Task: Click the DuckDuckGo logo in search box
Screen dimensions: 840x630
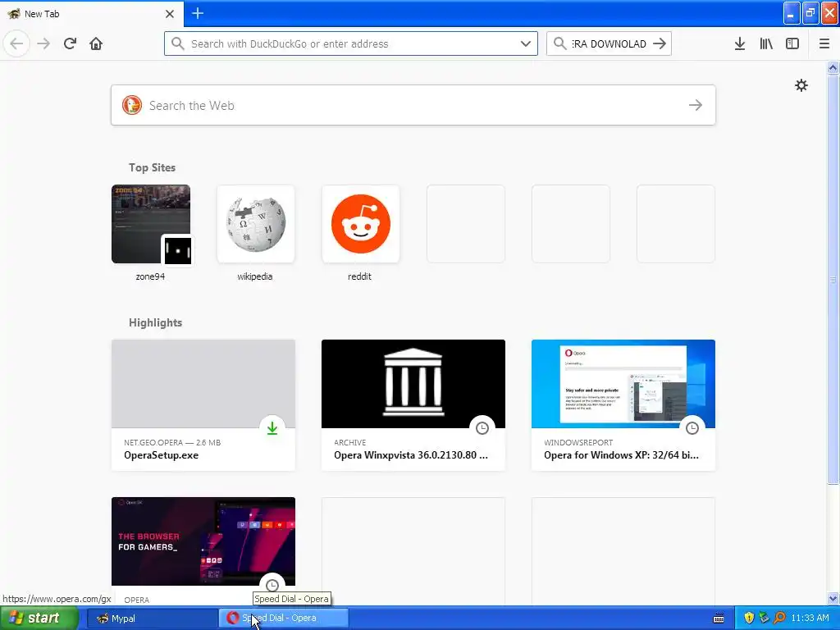Action: (x=132, y=105)
